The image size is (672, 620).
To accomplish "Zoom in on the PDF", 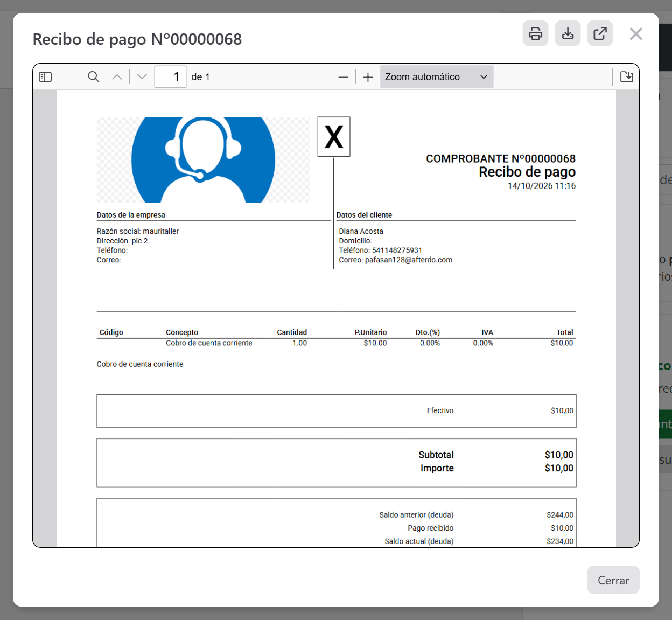I will [x=368, y=77].
